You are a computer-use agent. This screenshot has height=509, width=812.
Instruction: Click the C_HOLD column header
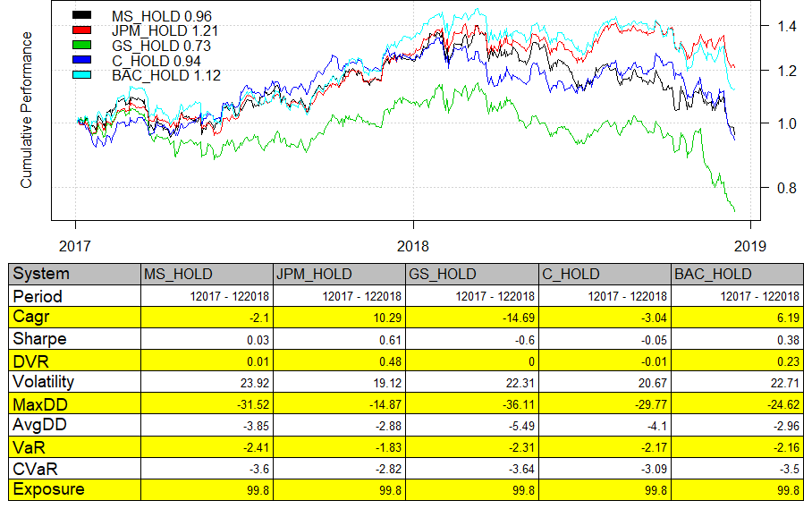[x=605, y=274]
